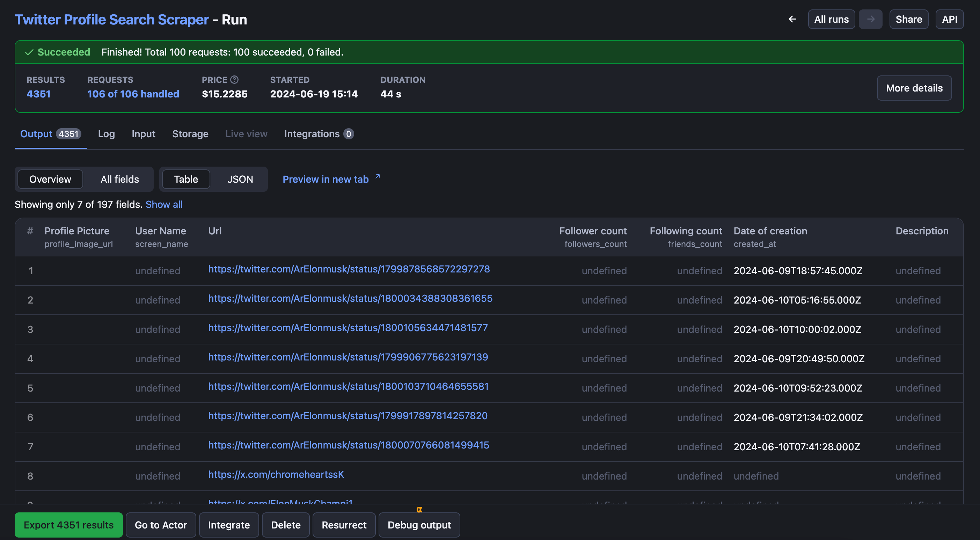Click the forward arrow next to All runs
The width and height of the screenshot is (980, 540).
pyautogui.click(x=870, y=19)
